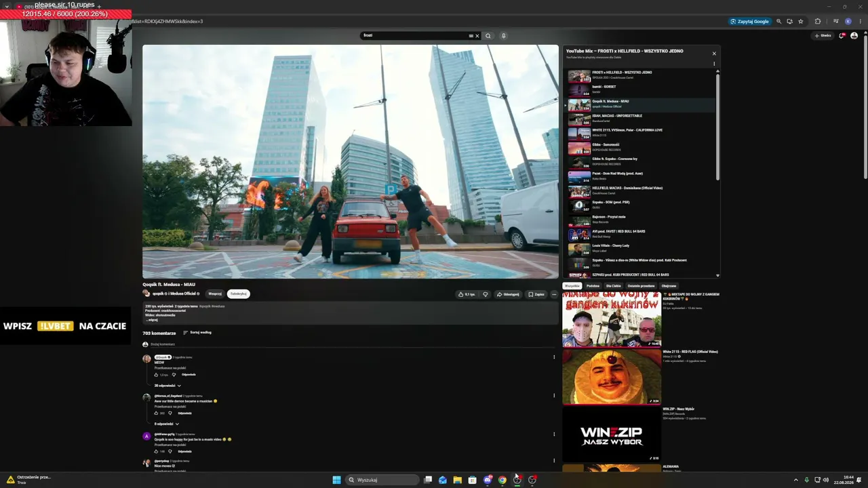
Task: Open File Explorer from the taskbar
Action: tap(457, 480)
